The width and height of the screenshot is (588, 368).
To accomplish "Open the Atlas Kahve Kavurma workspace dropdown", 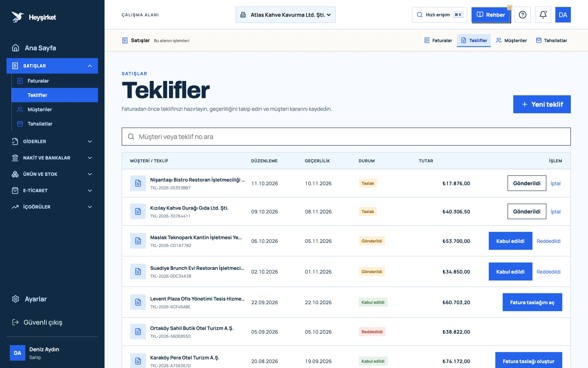I will point(286,15).
